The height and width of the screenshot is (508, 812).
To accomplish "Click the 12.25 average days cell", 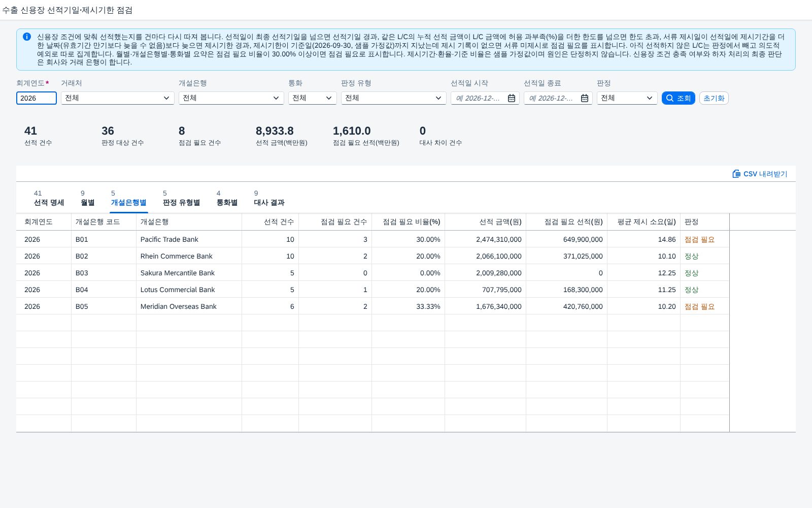I will tap(644, 273).
